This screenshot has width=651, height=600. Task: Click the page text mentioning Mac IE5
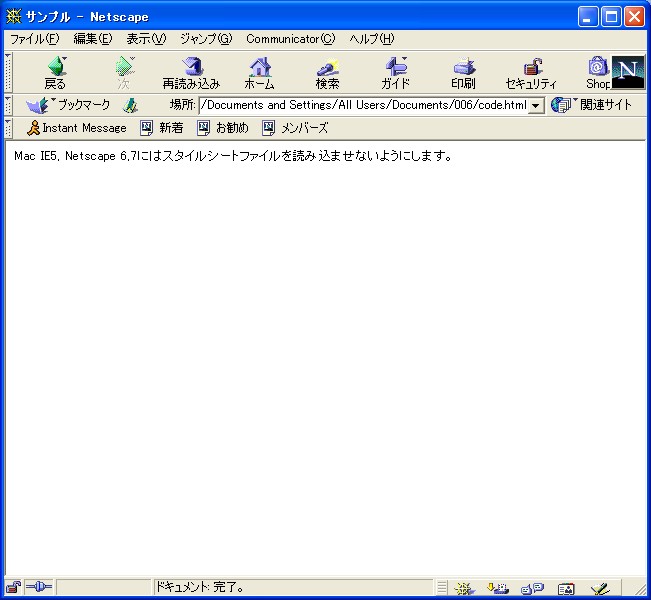[233, 156]
